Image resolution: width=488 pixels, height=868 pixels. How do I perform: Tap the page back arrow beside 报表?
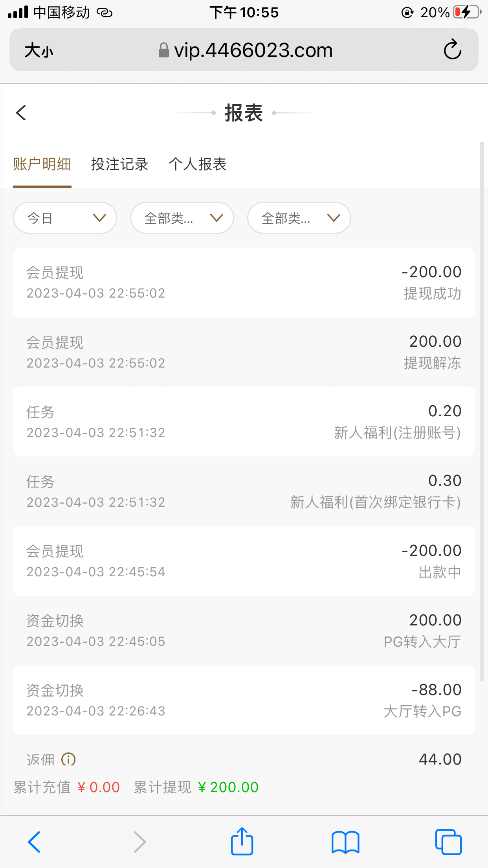(x=21, y=113)
